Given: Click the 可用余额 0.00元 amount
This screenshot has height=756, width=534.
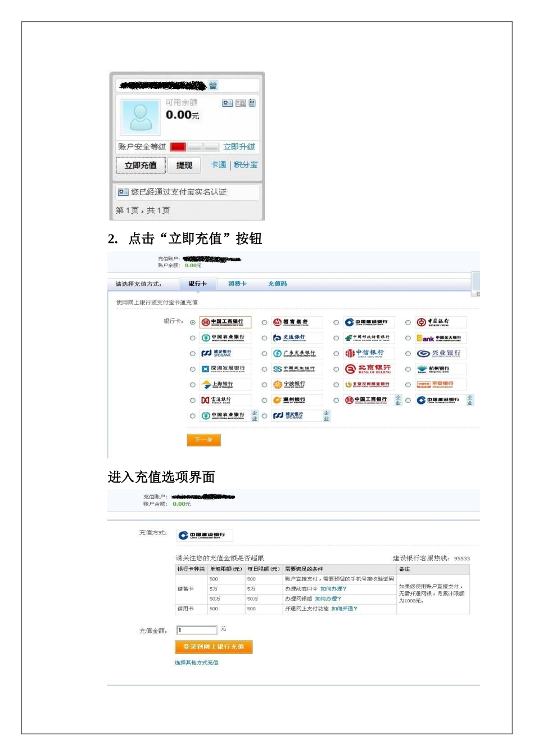Looking at the screenshot, I should click(182, 115).
